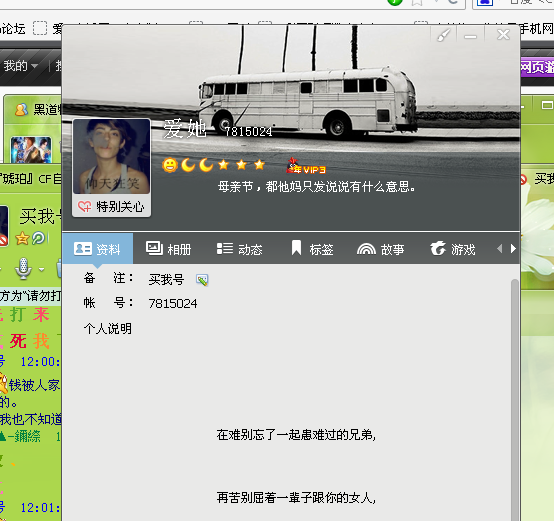Open the 标签 tags tab

[312, 249]
